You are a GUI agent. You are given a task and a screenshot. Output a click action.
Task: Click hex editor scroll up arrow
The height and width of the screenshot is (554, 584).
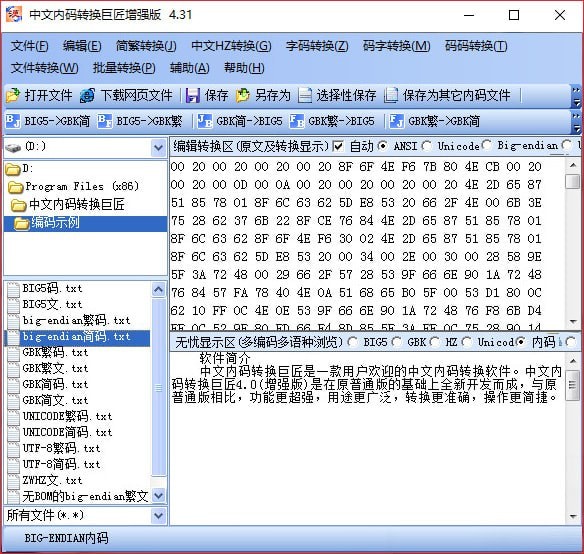pos(573,165)
